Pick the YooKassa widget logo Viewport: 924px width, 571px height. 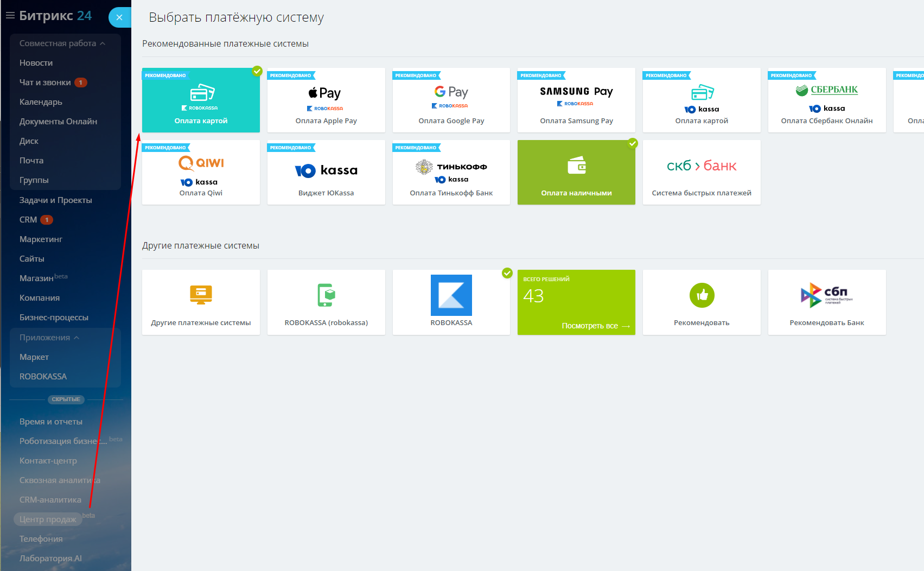(326, 170)
